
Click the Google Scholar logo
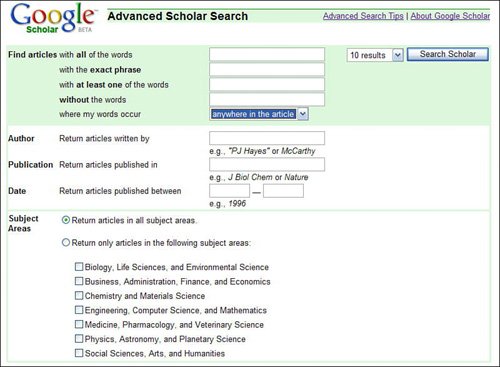tap(53, 18)
